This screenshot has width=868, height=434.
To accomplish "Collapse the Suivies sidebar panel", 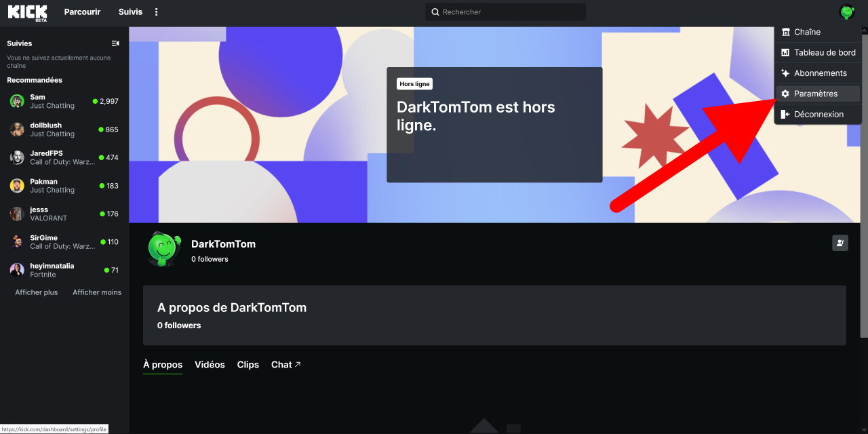I will point(115,43).
